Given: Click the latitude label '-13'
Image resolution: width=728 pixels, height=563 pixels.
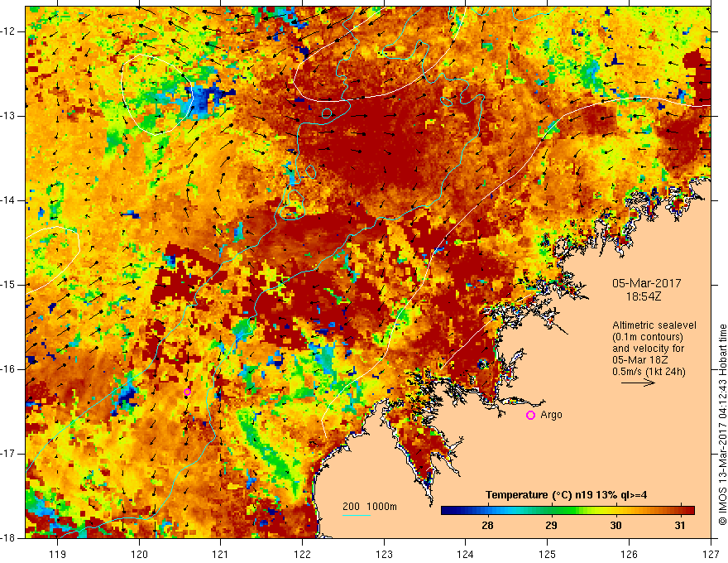Looking at the screenshot, I should (x=9, y=116).
